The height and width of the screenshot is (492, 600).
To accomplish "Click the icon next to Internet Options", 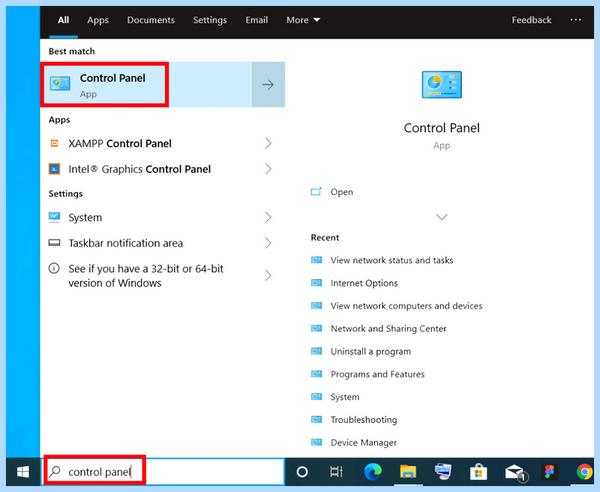I will pyautogui.click(x=316, y=283).
